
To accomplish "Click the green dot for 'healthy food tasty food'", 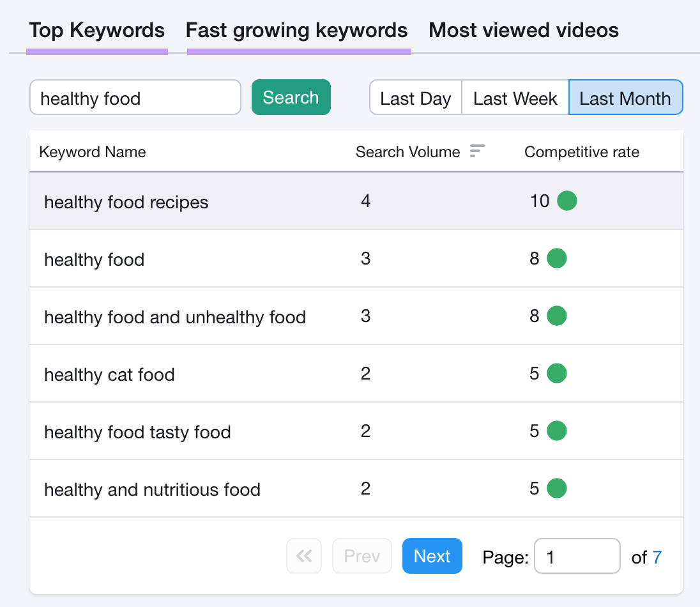I will coord(556,431).
